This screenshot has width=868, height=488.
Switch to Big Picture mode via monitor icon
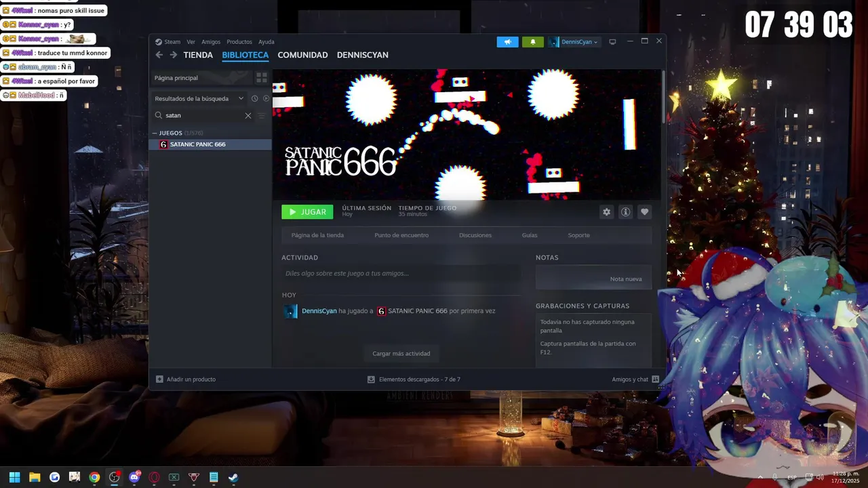coord(612,42)
